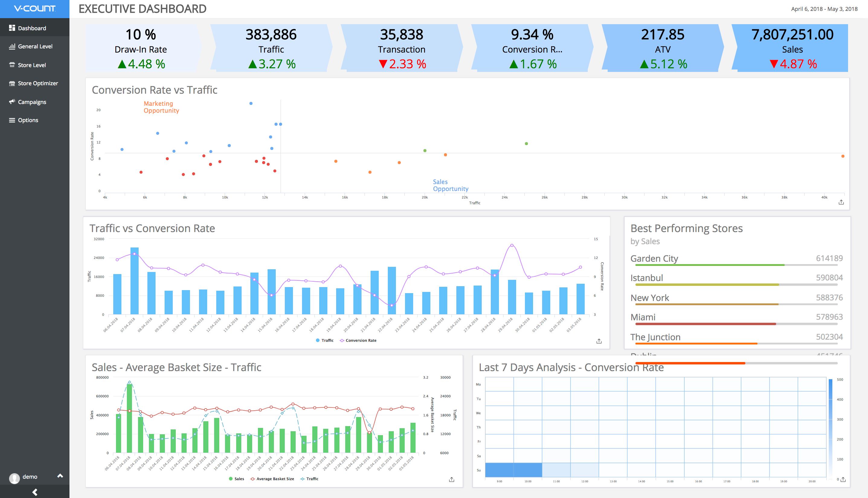Click the General Level bar-chart icon

[12, 47]
